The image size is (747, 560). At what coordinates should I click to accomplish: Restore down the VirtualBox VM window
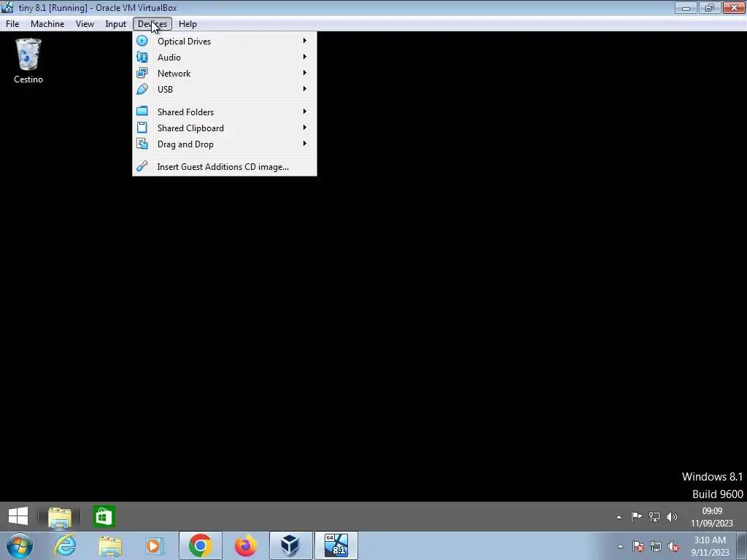710,7
